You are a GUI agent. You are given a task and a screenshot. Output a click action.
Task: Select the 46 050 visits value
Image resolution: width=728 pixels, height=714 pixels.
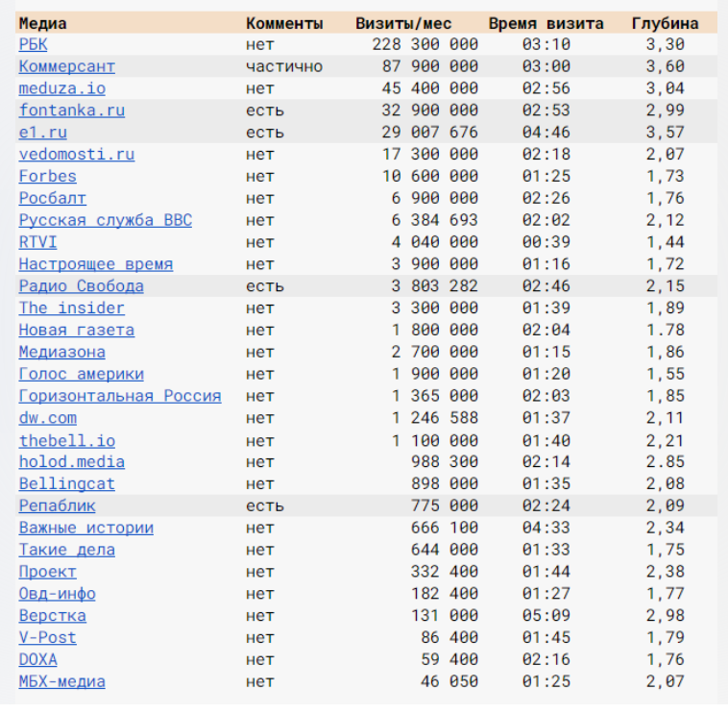click(x=449, y=682)
